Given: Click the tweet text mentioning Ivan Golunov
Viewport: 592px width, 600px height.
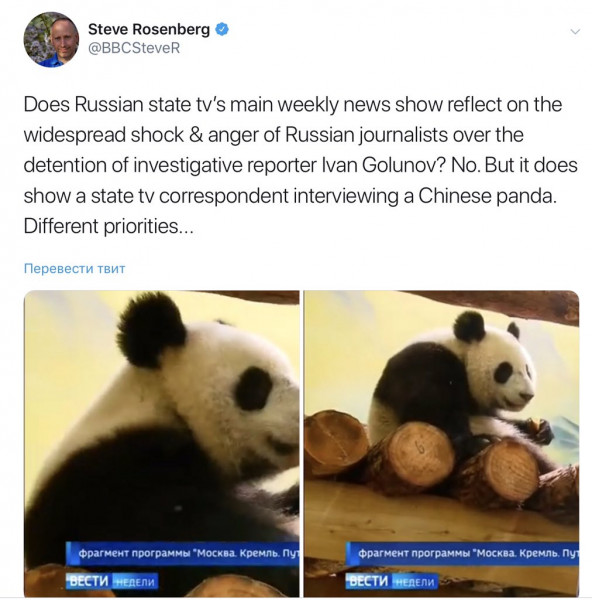Looking at the screenshot, I should pos(300,165).
